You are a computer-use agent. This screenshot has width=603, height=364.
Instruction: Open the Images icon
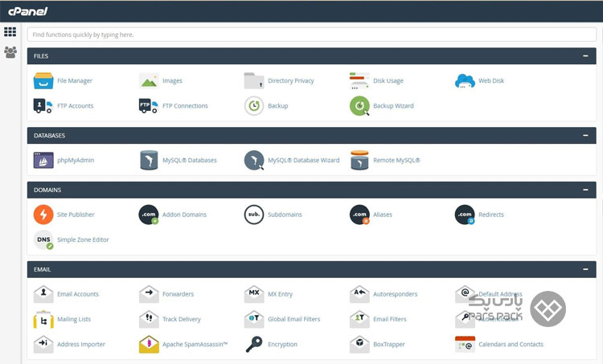(x=149, y=80)
